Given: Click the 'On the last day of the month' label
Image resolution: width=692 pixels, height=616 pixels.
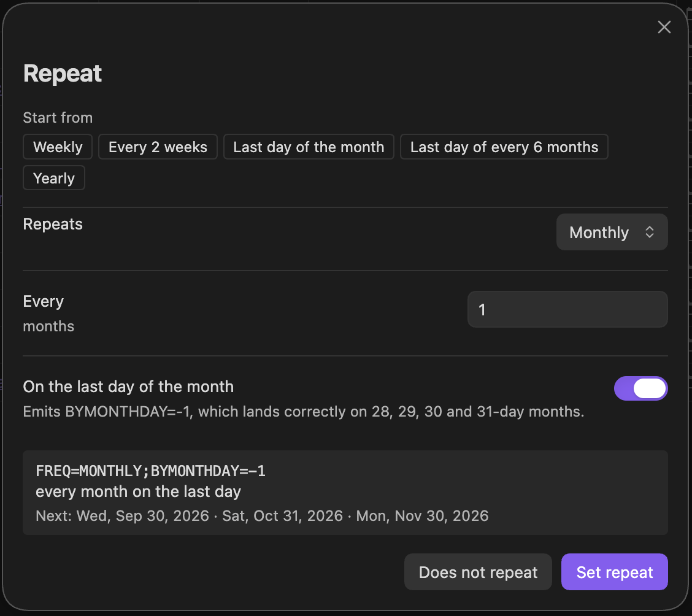Looking at the screenshot, I should [128, 387].
